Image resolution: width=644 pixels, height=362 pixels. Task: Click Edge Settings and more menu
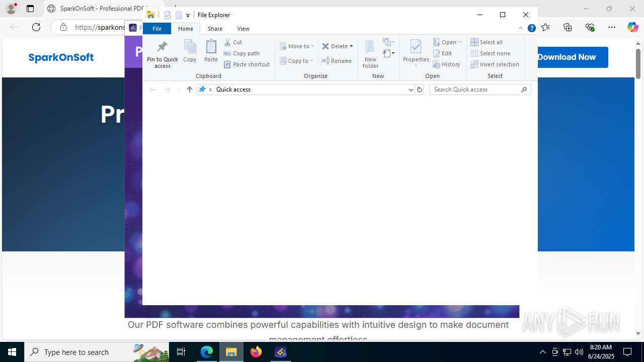click(x=612, y=27)
